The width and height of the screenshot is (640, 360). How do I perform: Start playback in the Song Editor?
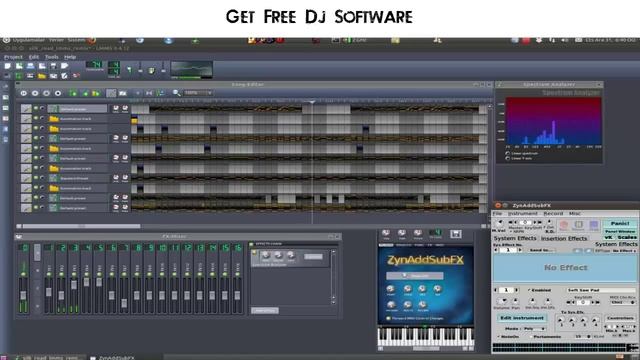tap(24, 93)
